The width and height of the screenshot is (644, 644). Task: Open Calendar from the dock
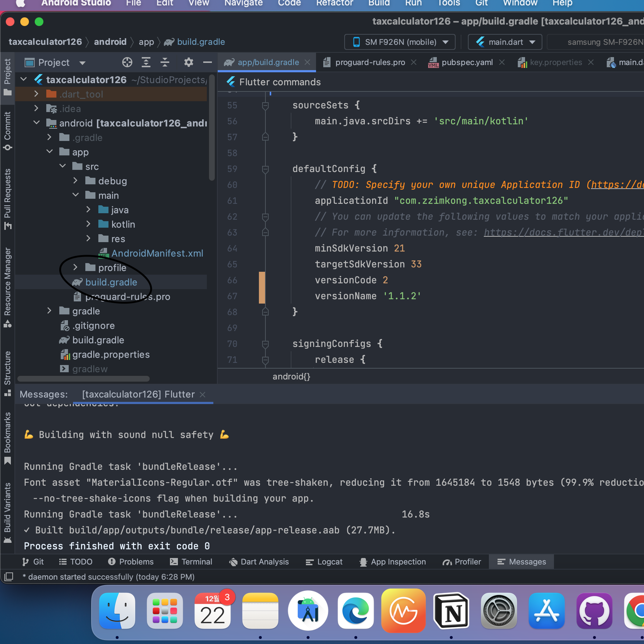click(213, 611)
